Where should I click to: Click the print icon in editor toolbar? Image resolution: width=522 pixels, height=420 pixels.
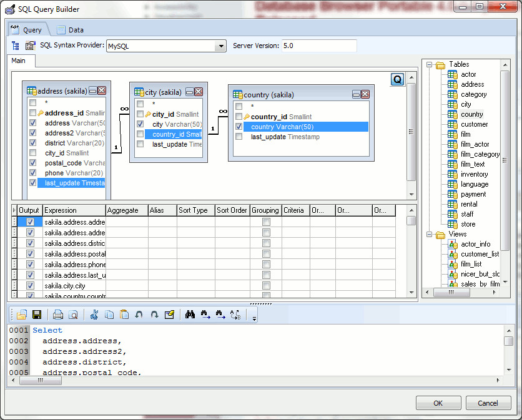[58, 315]
